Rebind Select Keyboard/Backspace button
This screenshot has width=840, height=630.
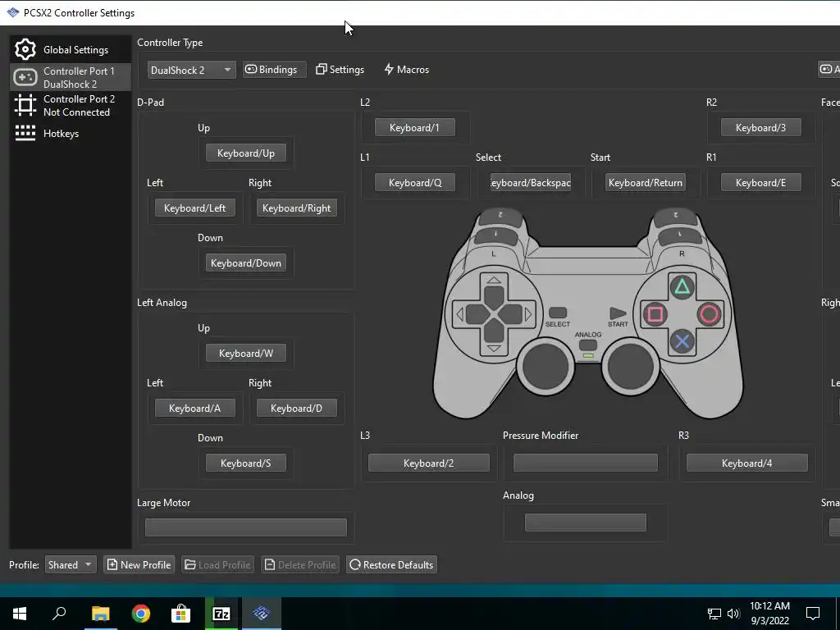pos(531,182)
